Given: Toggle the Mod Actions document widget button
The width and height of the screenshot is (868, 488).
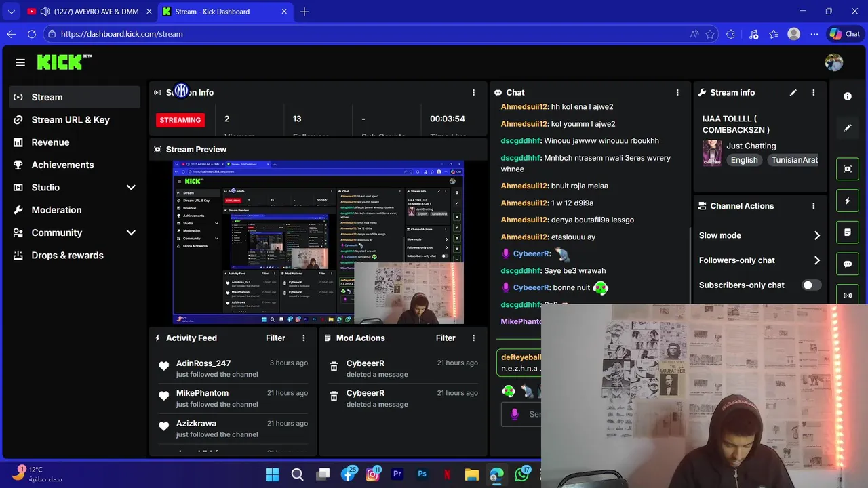Looking at the screenshot, I should pyautogui.click(x=848, y=232).
